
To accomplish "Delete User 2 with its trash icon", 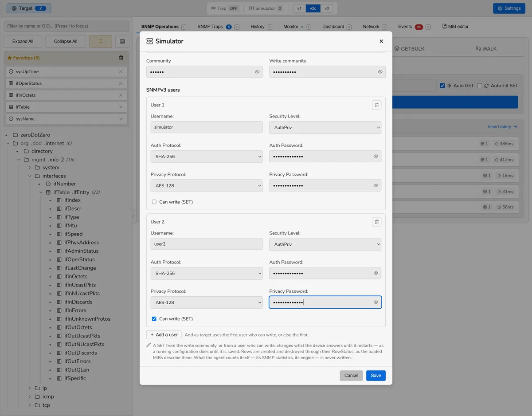I will pos(376,222).
